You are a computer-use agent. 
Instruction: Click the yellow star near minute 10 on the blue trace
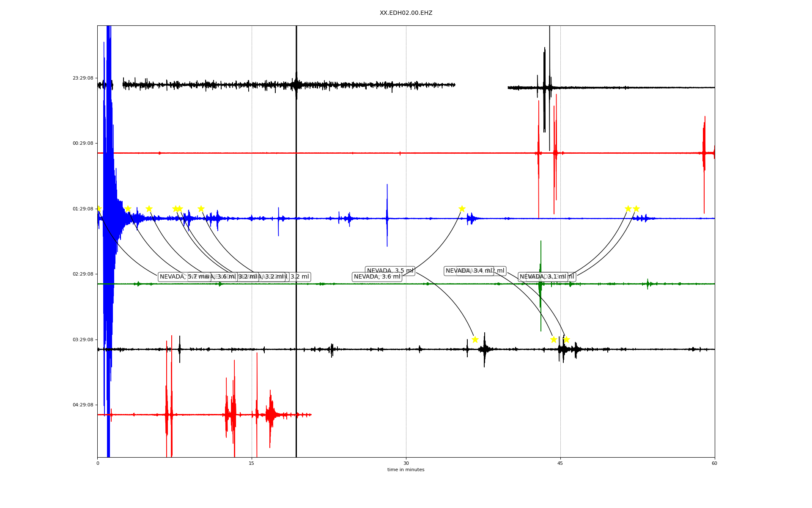(201, 209)
